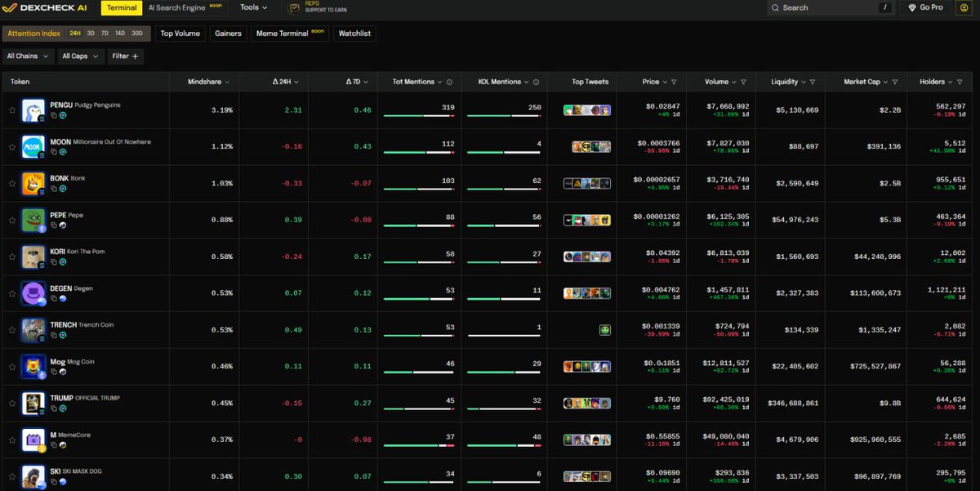The image size is (980, 491).
Task: Copy the PEPE contract address icon
Action: pos(54,225)
